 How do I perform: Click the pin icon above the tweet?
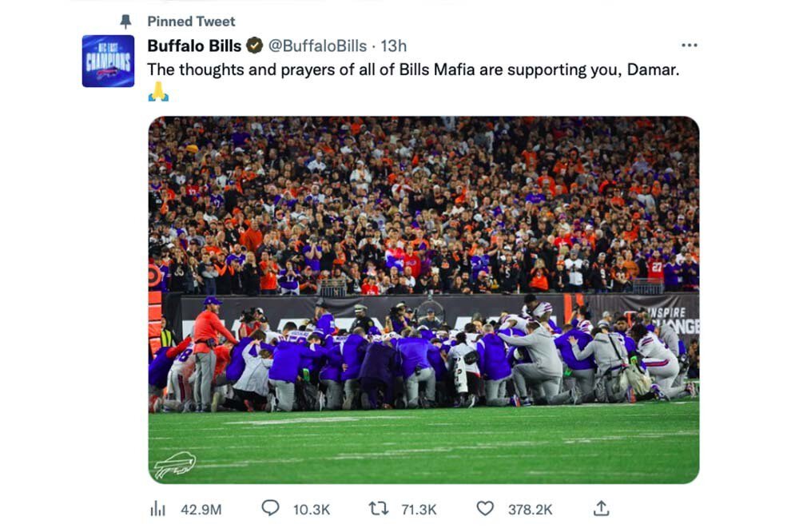(125, 22)
